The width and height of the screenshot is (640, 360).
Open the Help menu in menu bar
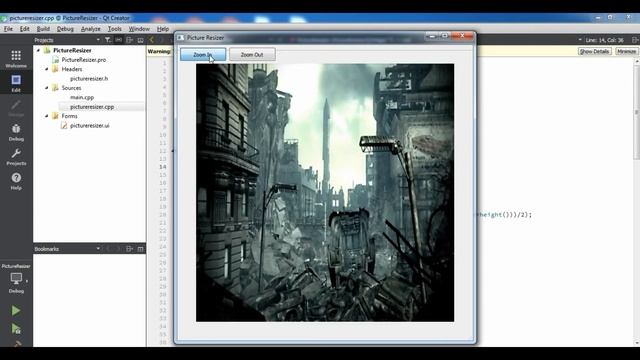pyautogui.click(x=163, y=29)
